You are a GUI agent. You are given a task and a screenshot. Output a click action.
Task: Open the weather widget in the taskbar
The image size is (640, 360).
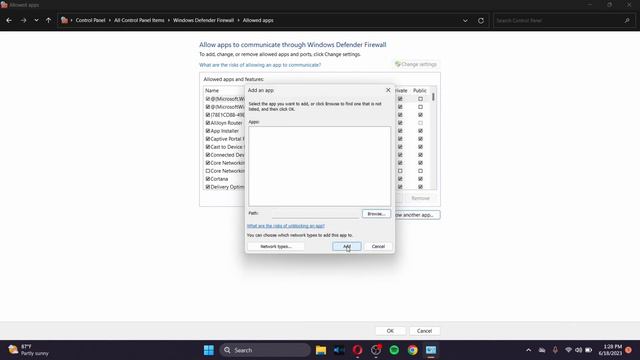(x=29, y=350)
